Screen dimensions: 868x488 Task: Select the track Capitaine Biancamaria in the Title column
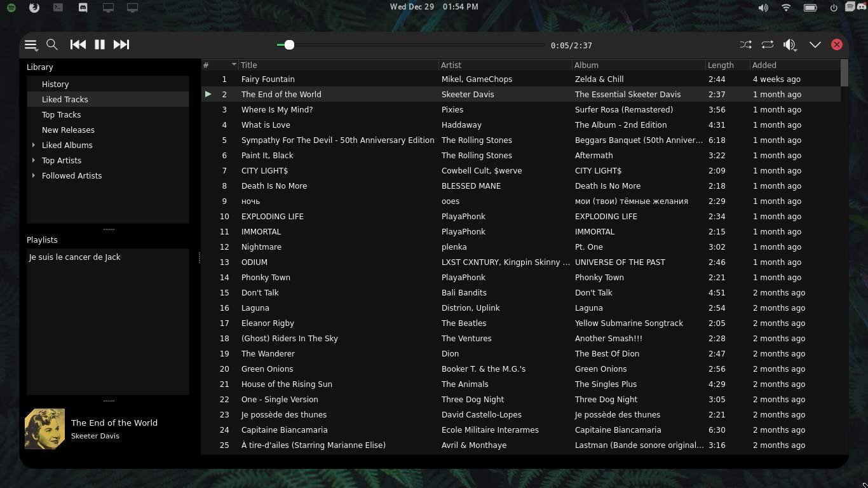point(285,430)
